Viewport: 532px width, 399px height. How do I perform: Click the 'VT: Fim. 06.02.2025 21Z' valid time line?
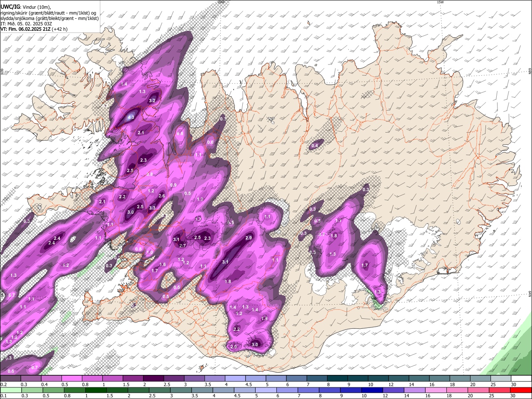(34, 29)
